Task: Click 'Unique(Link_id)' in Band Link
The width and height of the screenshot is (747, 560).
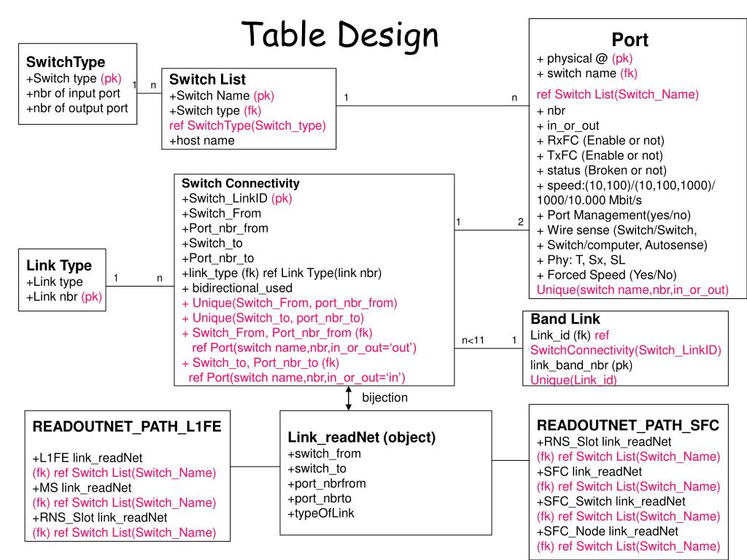Action: (573, 380)
